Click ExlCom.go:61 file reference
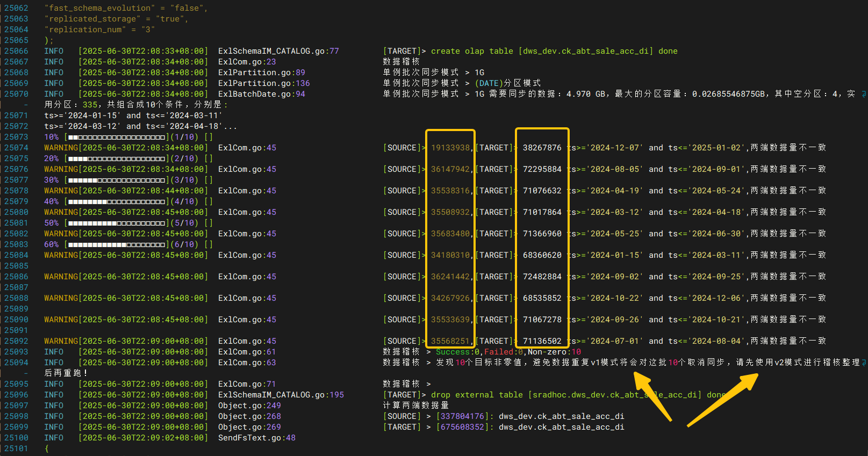Image resolution: width=868 pixels, height=456 pixels. (247, 352)
